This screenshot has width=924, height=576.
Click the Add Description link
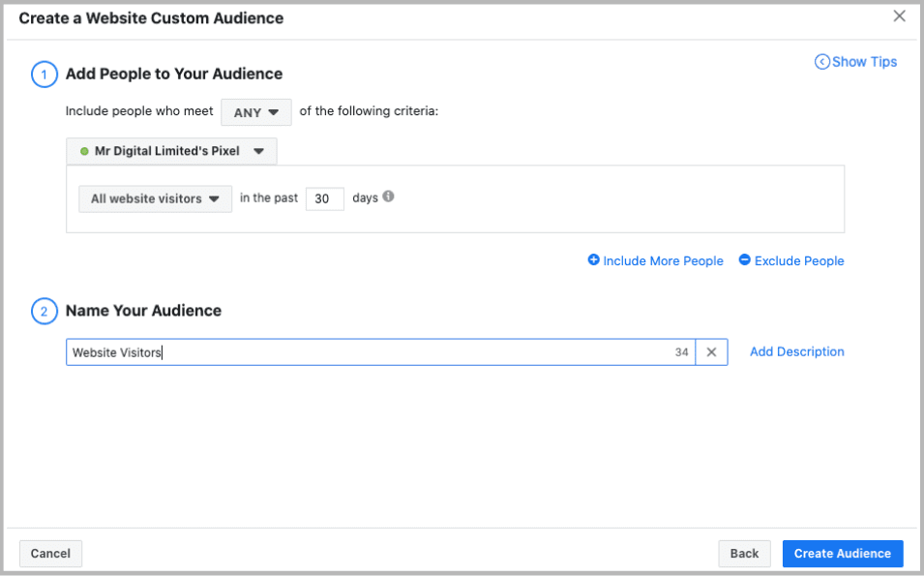[796, 352]
